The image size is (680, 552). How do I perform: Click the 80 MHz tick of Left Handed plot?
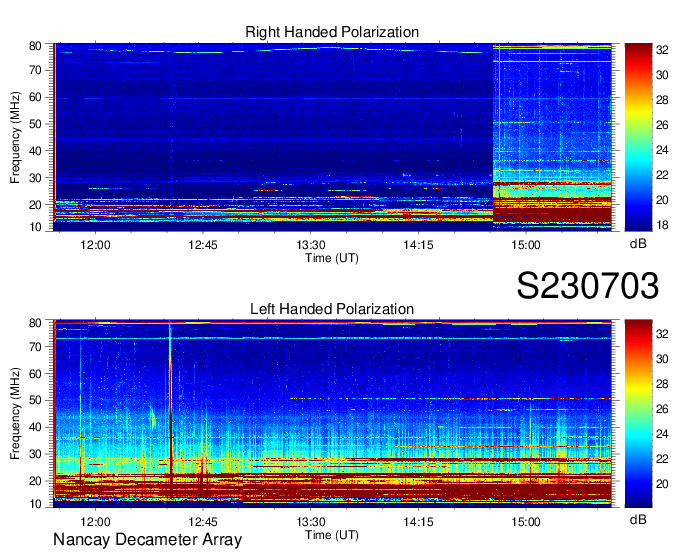(x=35, y=323)
